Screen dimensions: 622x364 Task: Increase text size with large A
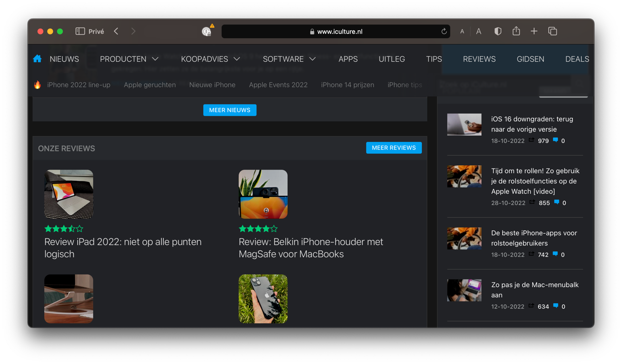click(x=479, y=31)
